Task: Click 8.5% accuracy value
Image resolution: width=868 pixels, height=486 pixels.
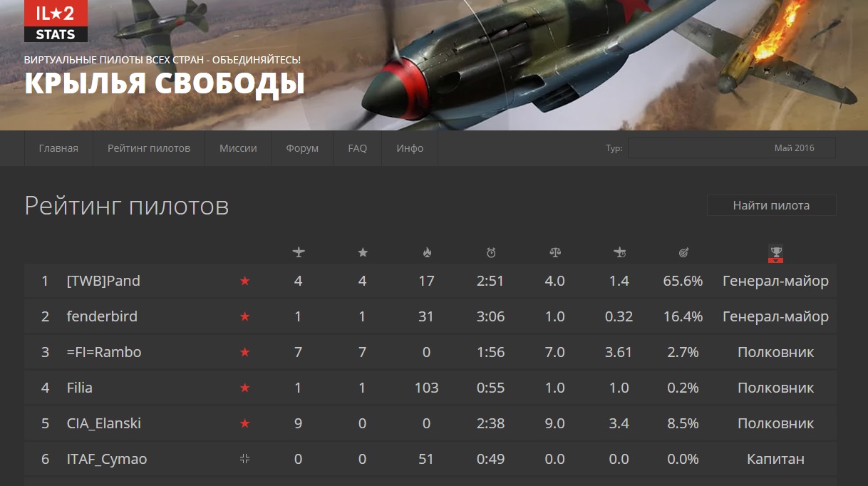Action: (683, 423)
